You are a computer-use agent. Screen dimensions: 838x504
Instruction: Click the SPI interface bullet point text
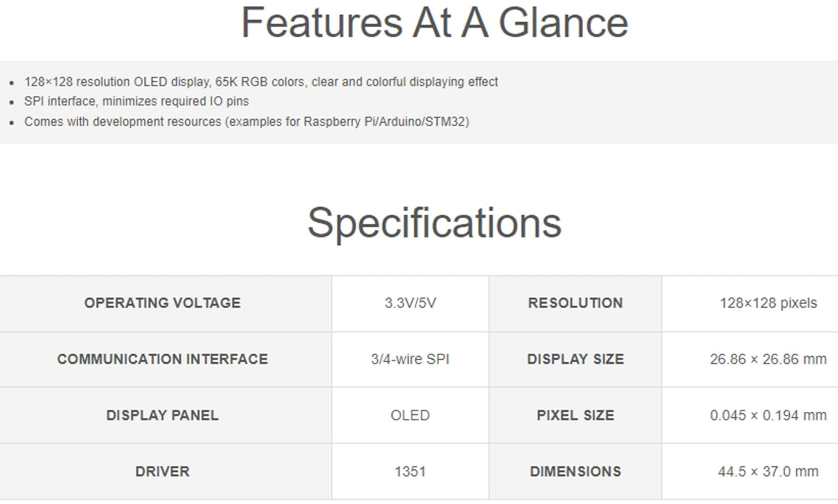point(136,101)
